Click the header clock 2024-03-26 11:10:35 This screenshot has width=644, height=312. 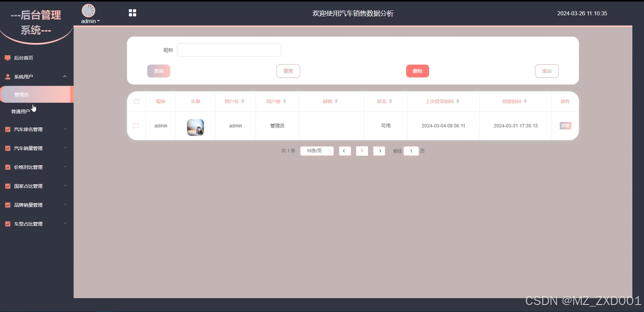click(x=582, y=13)
